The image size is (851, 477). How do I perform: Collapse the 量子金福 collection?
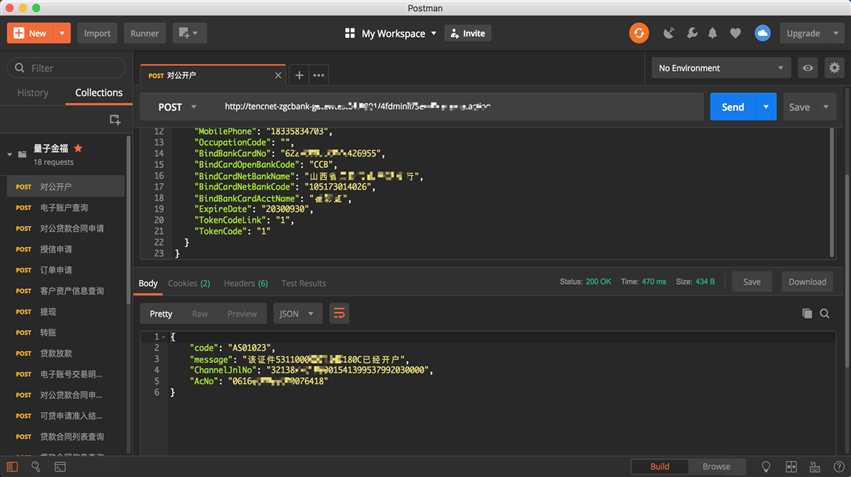tap(9, 154)
